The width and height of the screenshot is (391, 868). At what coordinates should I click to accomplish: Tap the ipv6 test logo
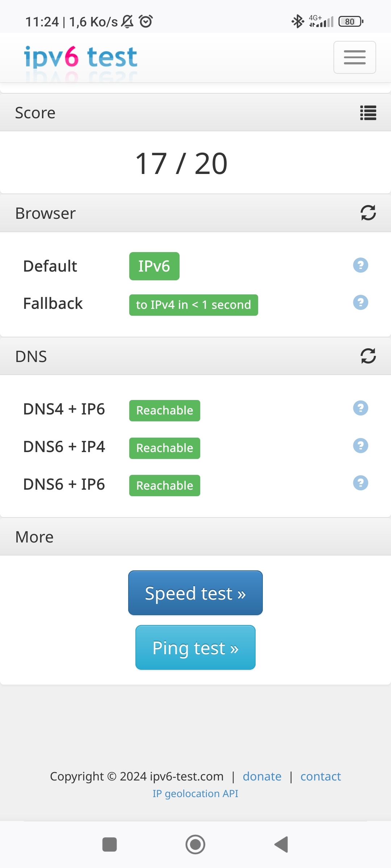[x=80, y=57]
